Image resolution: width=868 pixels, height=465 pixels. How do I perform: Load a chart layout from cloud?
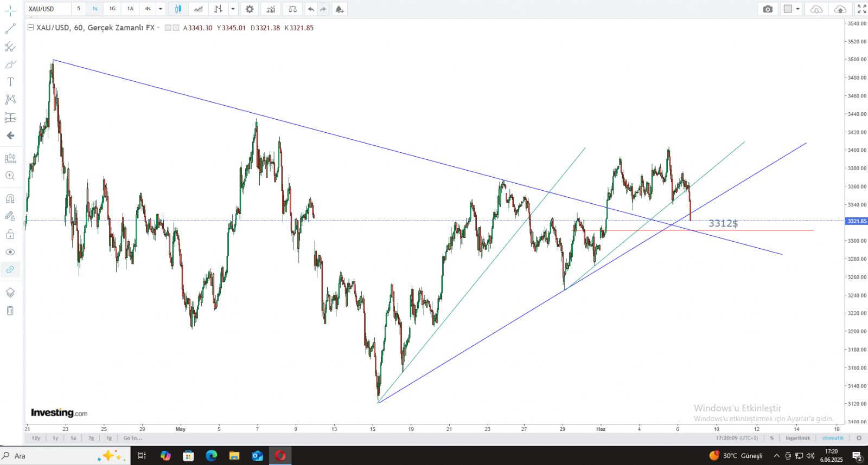click(816, 9)
